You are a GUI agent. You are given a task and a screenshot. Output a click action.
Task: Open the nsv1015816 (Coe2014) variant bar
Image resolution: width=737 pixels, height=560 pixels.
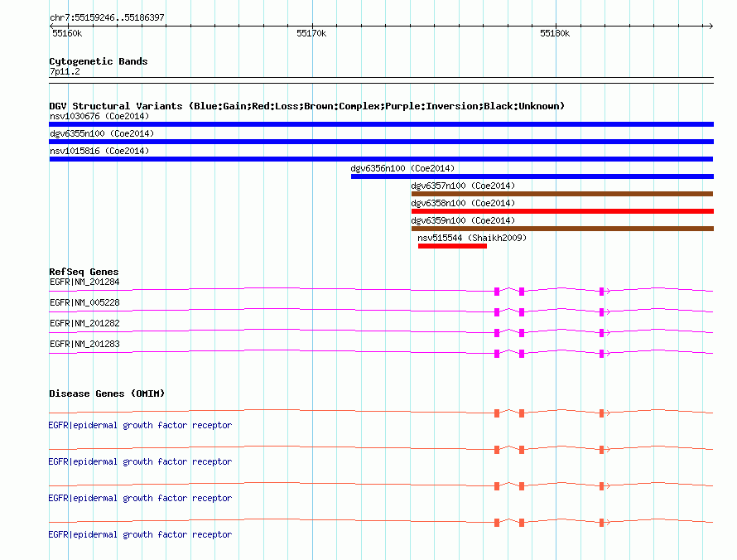pos(381,159)
